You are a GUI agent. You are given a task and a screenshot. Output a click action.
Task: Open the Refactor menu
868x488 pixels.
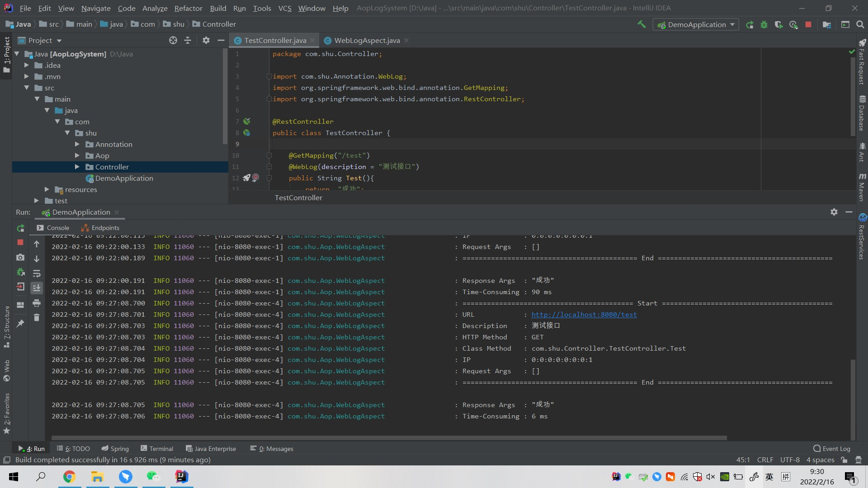(188, 8)
